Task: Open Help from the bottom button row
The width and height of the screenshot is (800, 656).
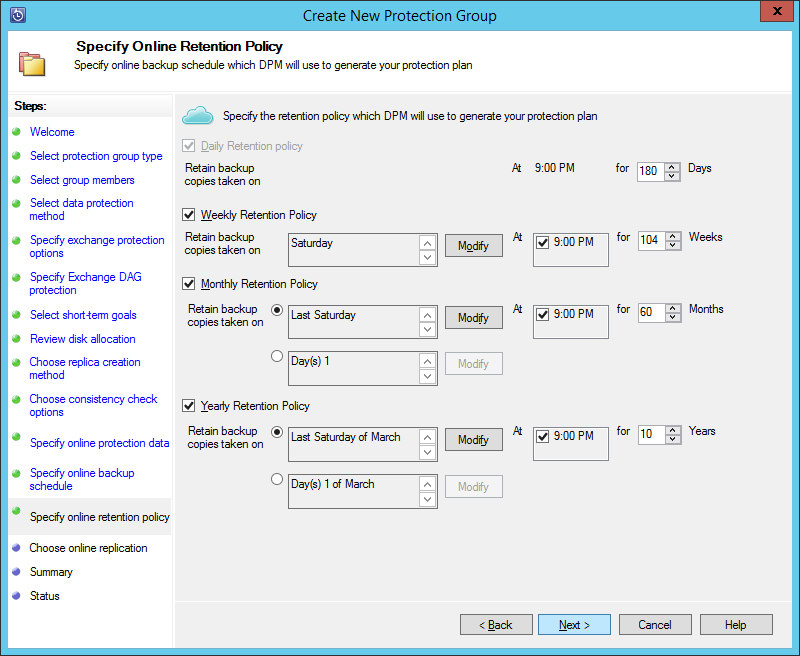Action: (x=736, y=624)
